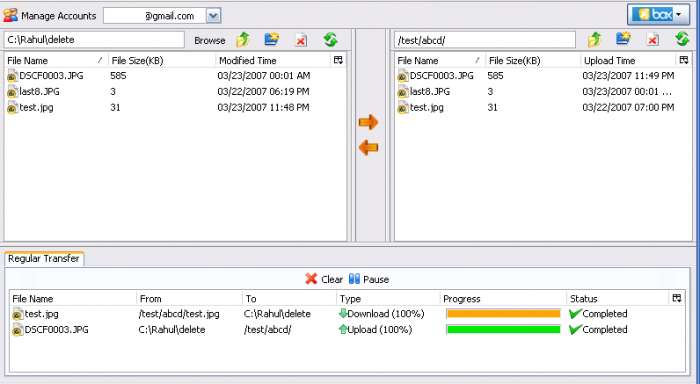Image resolution: width=700 pixels, height=384 pixels.
Task: Click the From column header
Action: pyautogui.click(x=189, y=298)
